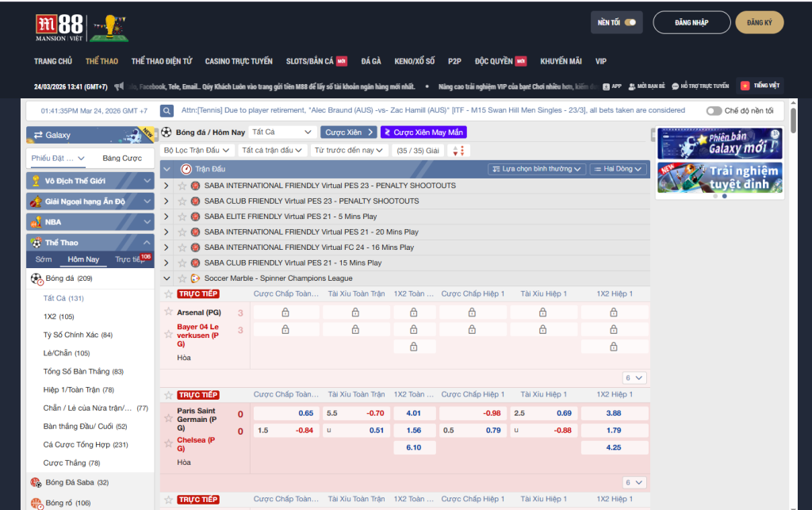This screenshot has height=510, width=812.
Task: Star the third TRỰC TIẾP header row
Action: pos(168,500)
